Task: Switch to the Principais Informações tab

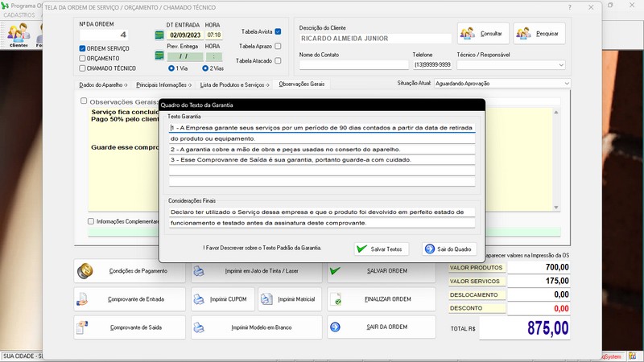Action: 164,85
